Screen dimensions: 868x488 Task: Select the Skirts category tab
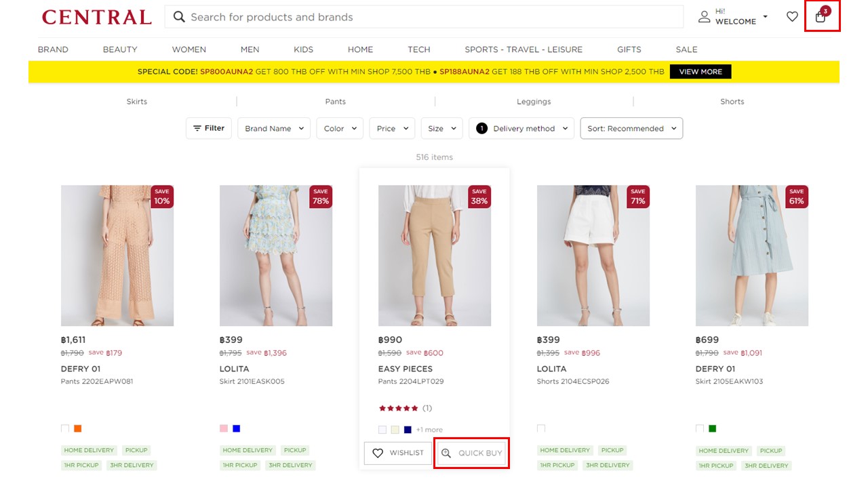coord(137,102)
